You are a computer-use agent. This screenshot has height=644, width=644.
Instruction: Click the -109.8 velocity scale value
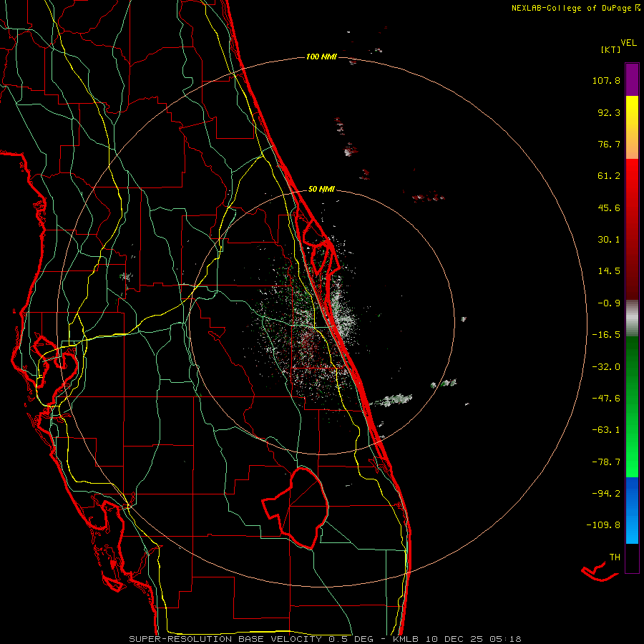click(603, 525)
